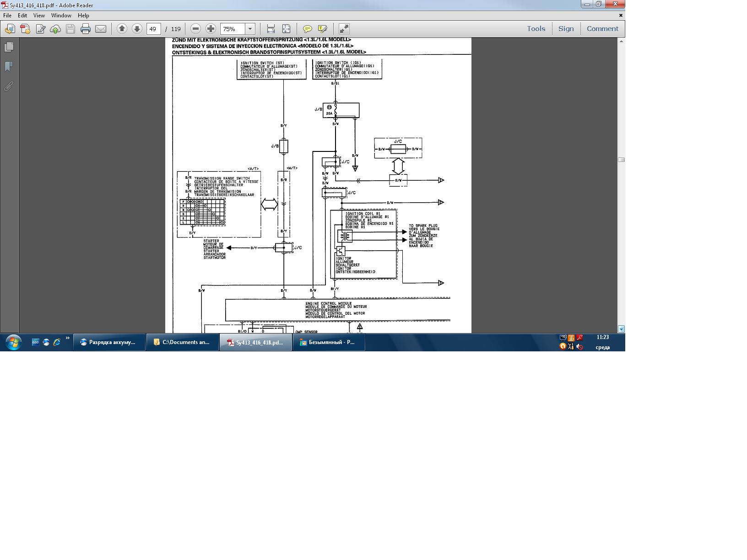
Task: Switch to Разрядка аккуму... taskbar window
Action: tap(109, 342)
